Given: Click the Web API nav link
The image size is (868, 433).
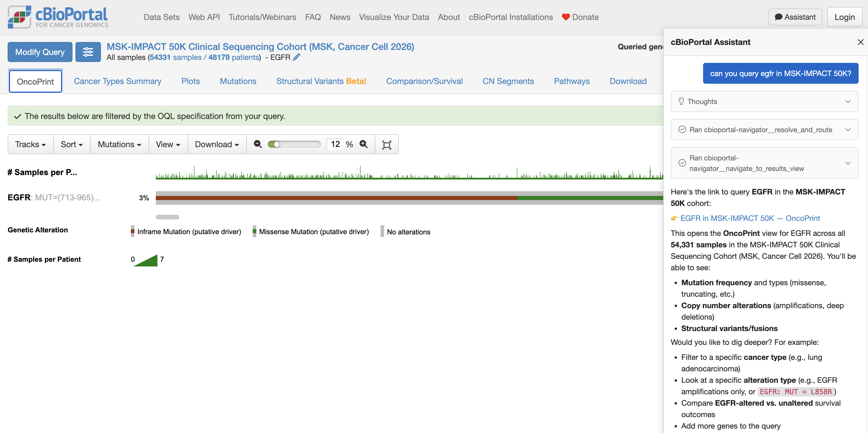Looking at the screenshot, I should 204,17.
